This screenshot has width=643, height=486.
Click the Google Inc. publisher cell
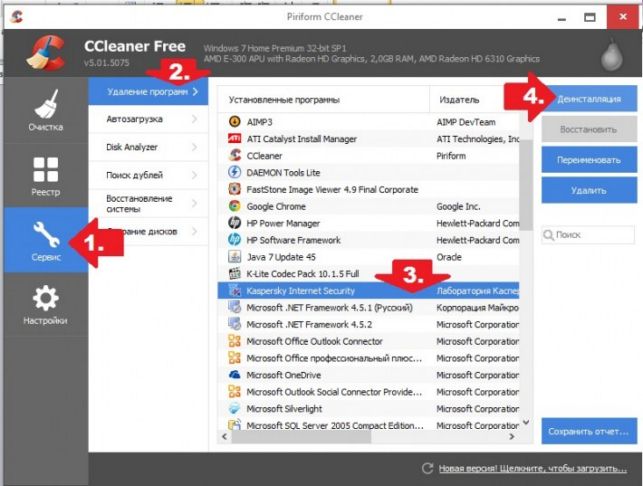tap(458, 206)
